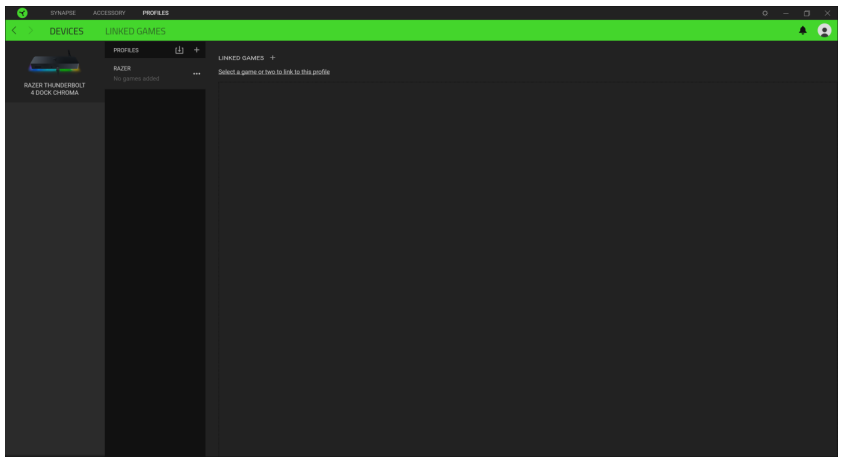Add a linked game with the plus icon

click(x=273, y=57)
